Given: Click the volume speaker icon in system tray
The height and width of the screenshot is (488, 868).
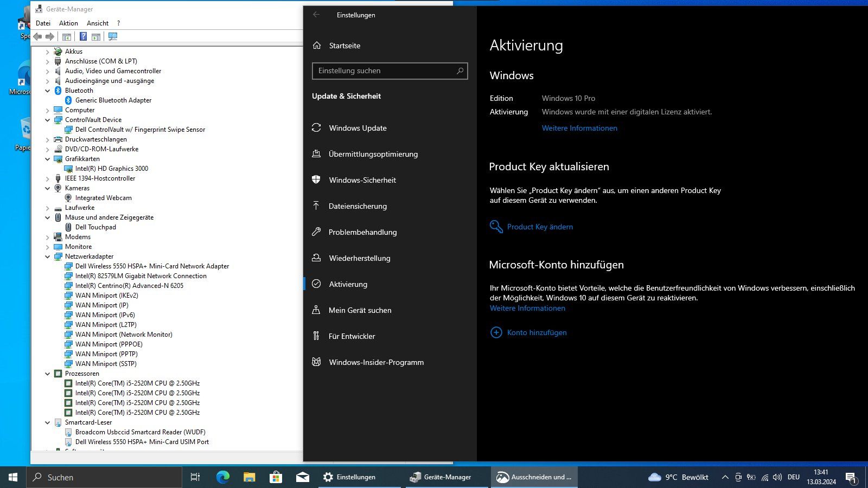Looking at the screenshot, I should click(777, 477).
